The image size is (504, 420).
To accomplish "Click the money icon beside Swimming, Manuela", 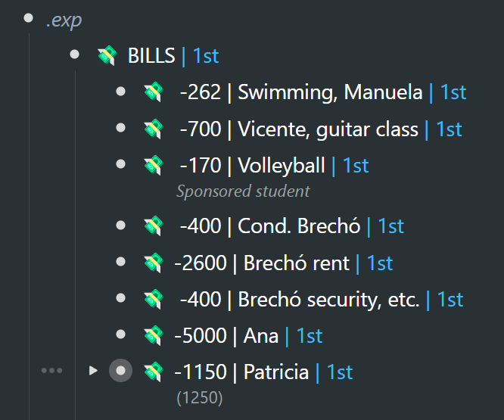I will [154, 92].
